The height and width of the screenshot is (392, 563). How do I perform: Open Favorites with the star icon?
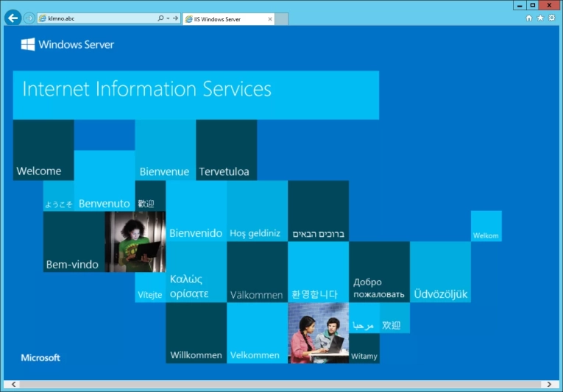coord(540,18)
